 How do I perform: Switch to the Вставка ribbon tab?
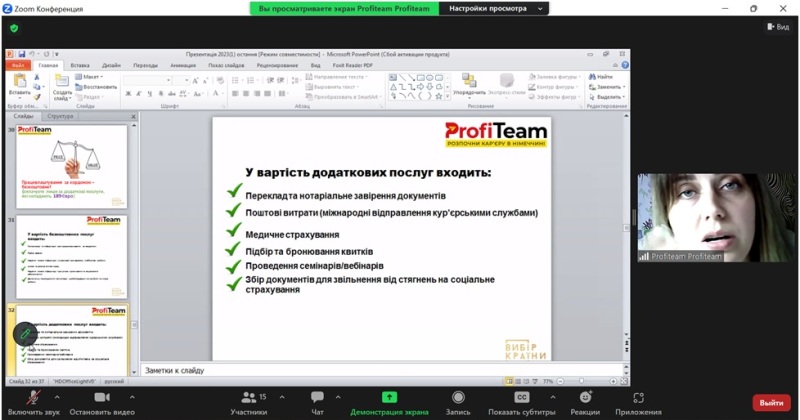tap(80, 65)
